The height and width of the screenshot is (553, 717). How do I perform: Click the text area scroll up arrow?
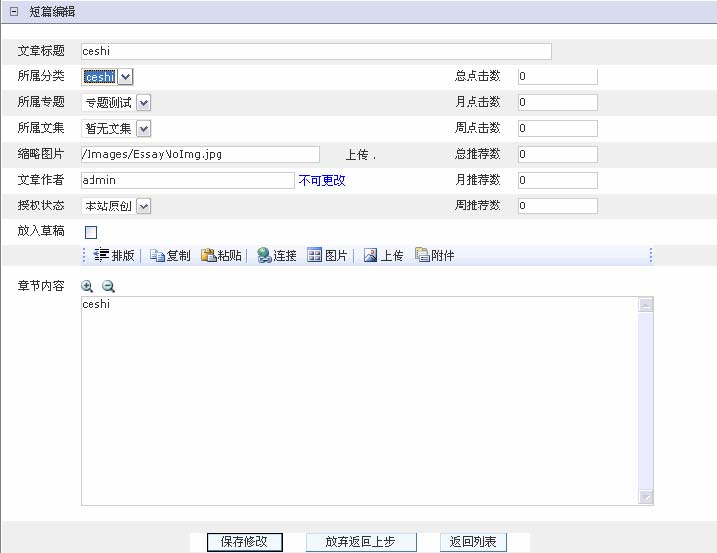point(646,305)
